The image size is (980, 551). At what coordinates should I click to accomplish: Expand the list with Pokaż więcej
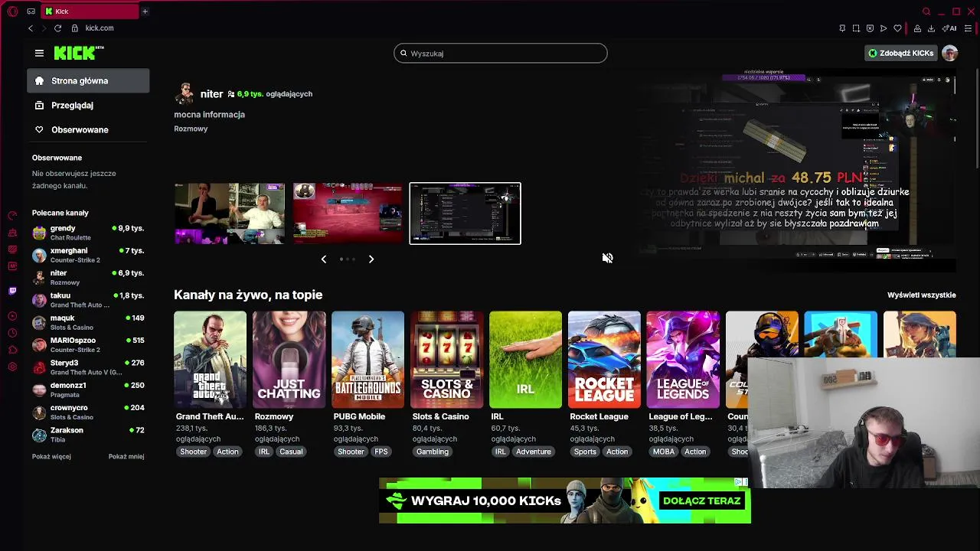(51, 456)
